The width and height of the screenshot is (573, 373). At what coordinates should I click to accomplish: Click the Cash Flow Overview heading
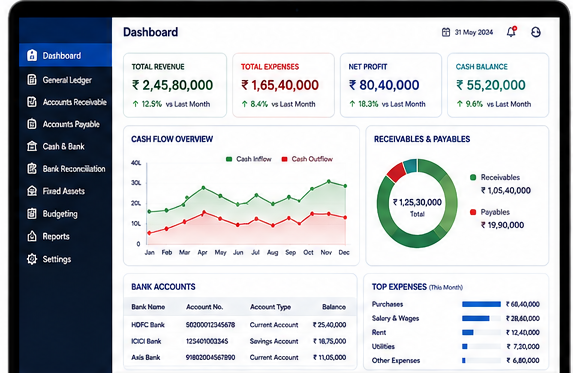pyautogui.click(x=172, y=139)
